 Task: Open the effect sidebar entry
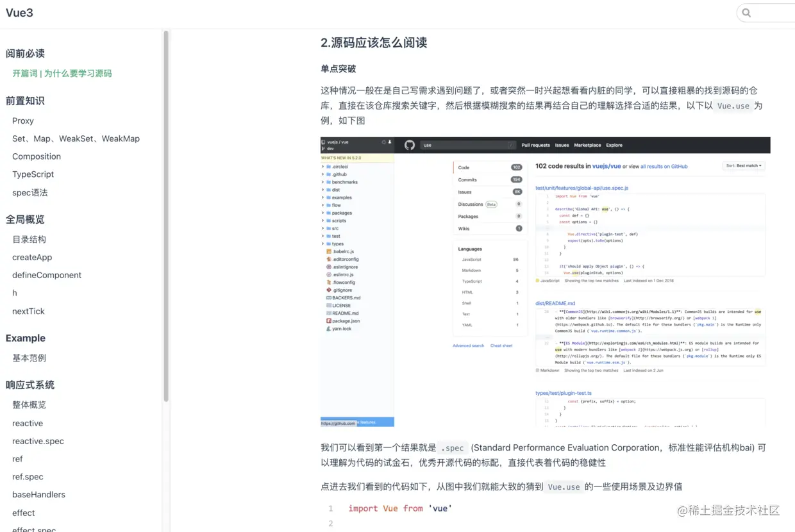pos(24,513)
